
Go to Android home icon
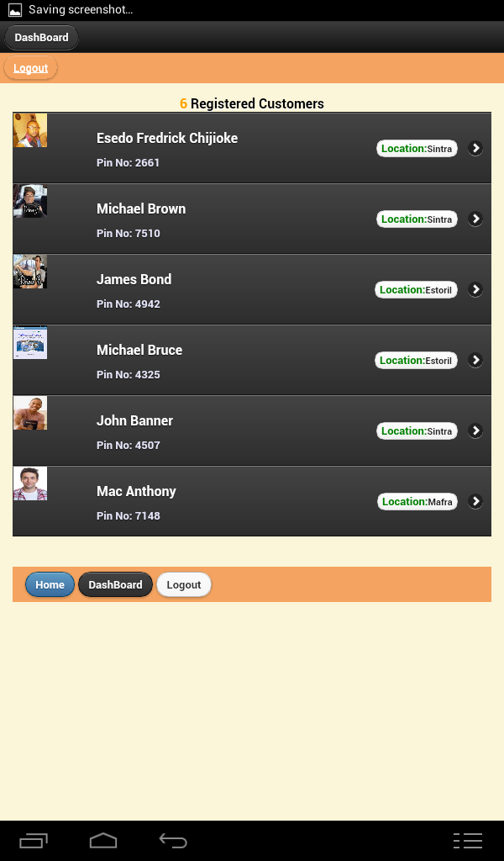[x=103, y=841]
